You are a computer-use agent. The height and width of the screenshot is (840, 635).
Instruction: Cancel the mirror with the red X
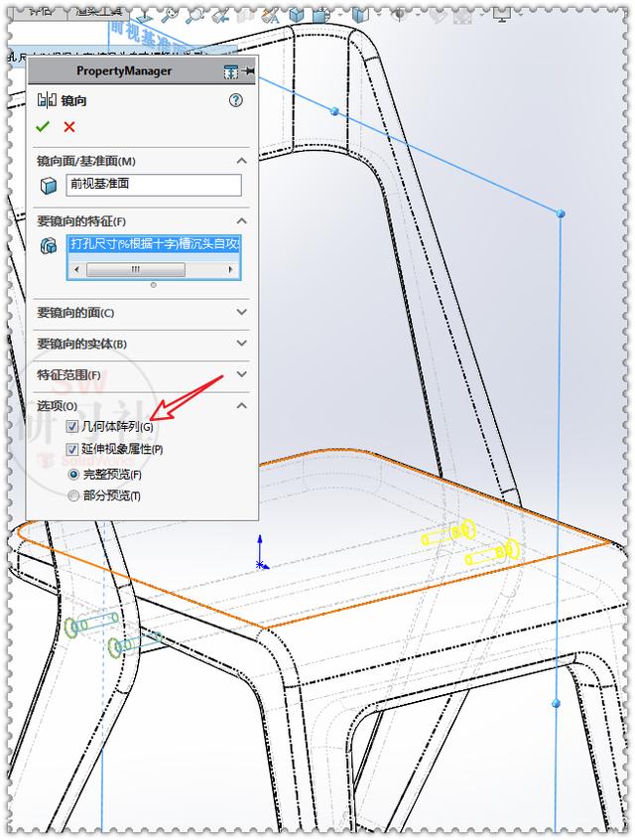pyautogui.click(x=69, y=127)
